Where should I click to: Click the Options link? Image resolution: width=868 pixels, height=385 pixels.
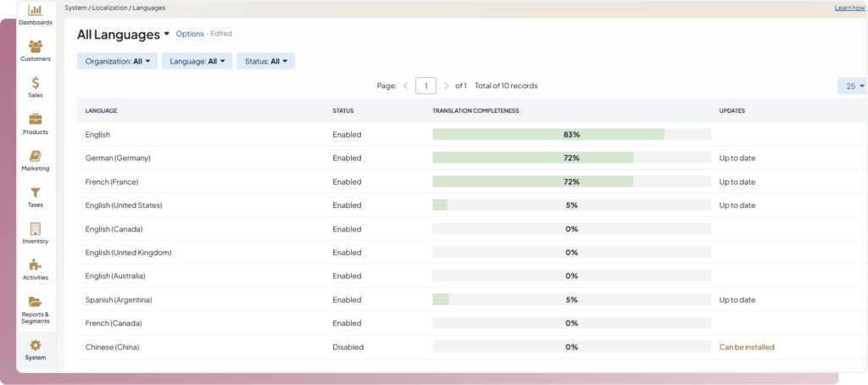(190, 34)
